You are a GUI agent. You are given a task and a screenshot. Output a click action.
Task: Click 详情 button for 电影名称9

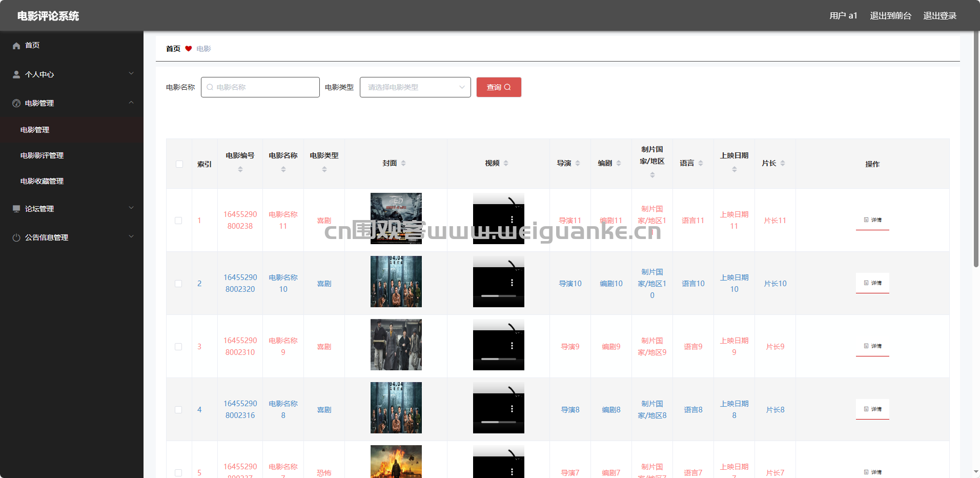pos(872,346)
